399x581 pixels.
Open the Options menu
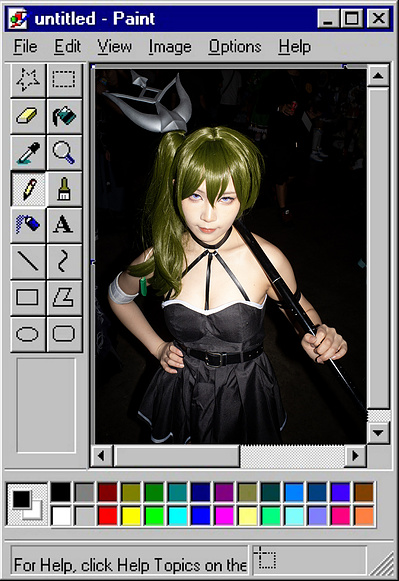click(x=235, y=47)
